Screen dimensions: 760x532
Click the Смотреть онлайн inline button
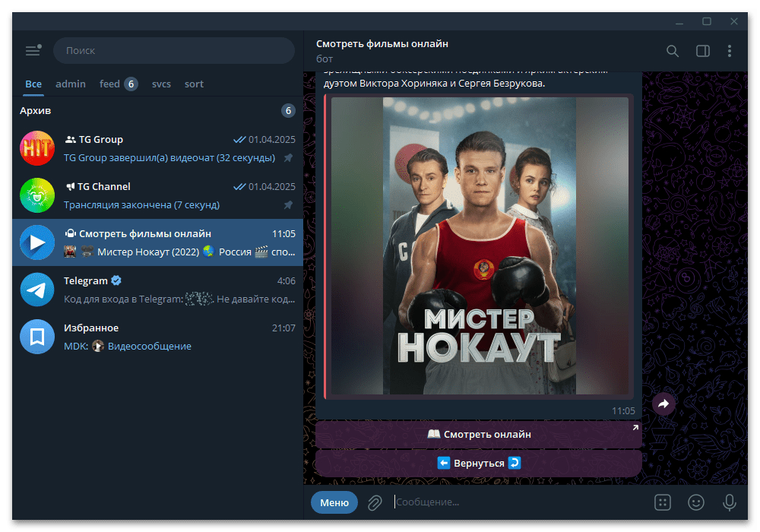478,434
